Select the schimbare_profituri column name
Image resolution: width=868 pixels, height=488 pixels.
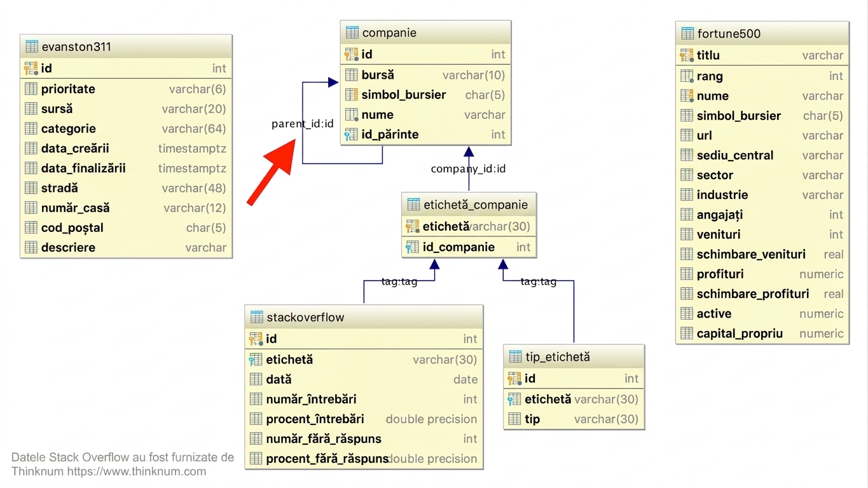tap(753, 294)
